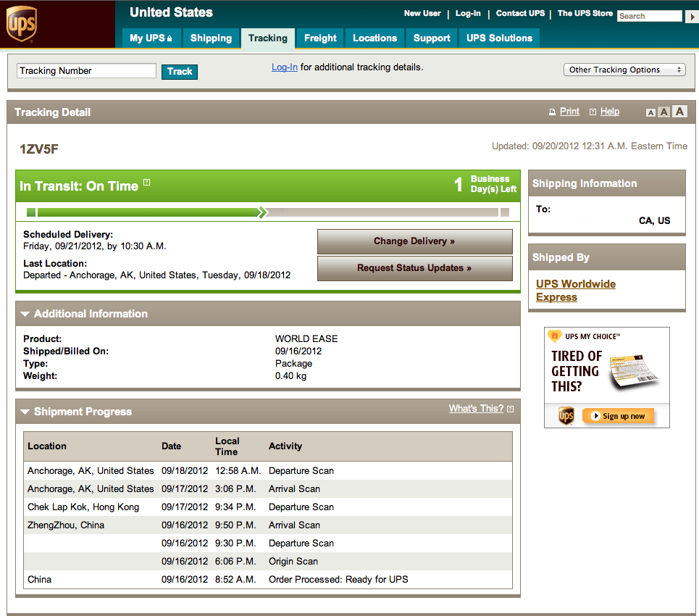Click the help question-mark icon next to Help
Screen dimensions: 699x616
593,112
